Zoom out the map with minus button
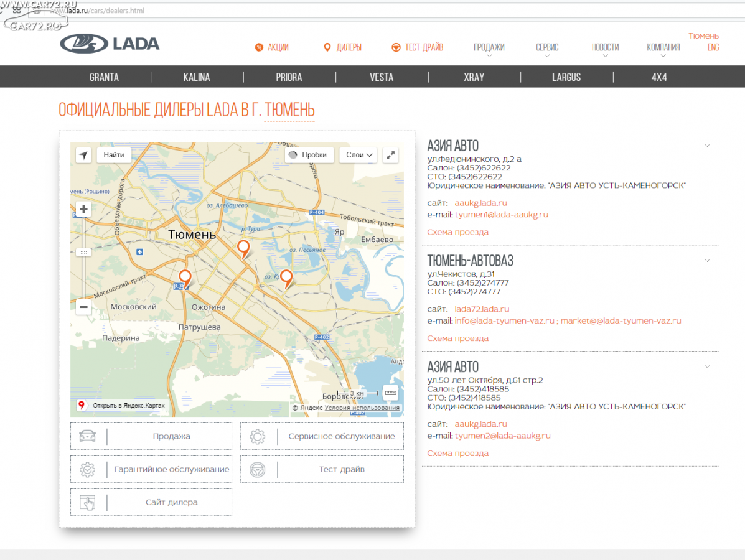The height and width of the screenshot is (560, 745). coord(83,307)
